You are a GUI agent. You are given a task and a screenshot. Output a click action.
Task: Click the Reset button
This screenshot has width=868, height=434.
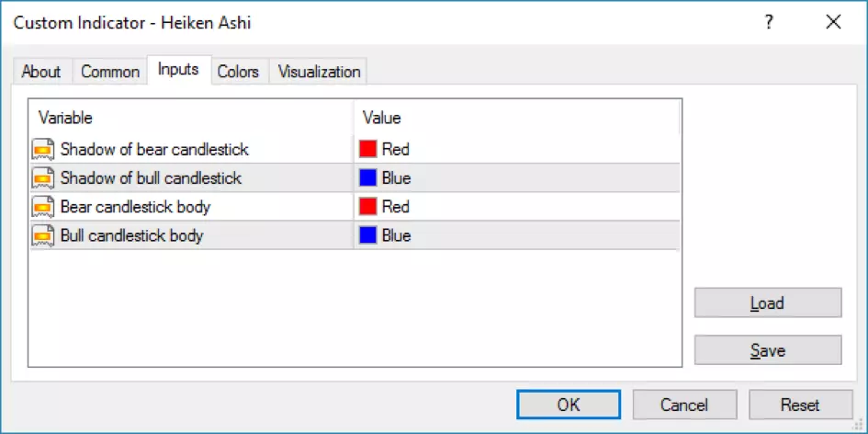(x=800, y=405)
